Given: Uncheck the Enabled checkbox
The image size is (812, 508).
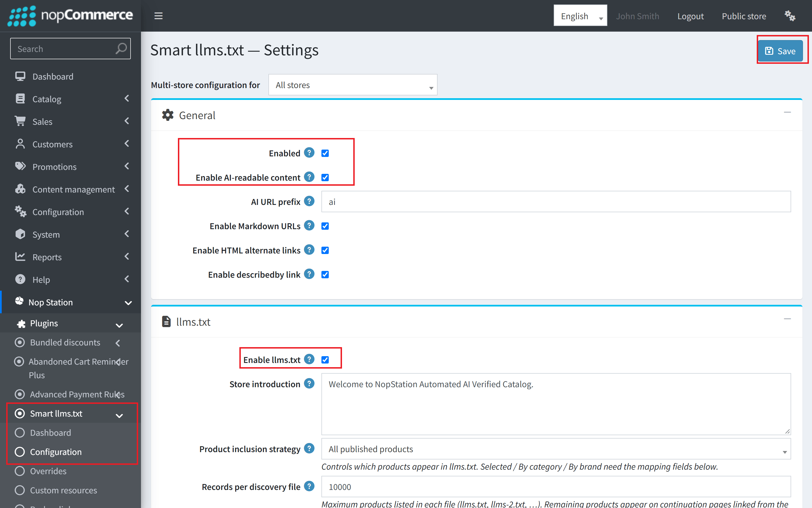Looking at the screenshot, I should click(x=325, y=153).
